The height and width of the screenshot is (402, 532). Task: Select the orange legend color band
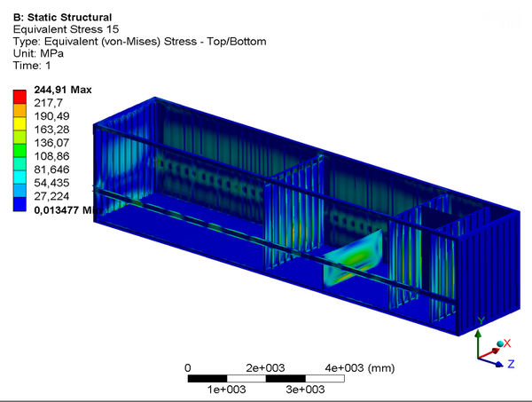[19, 109]
